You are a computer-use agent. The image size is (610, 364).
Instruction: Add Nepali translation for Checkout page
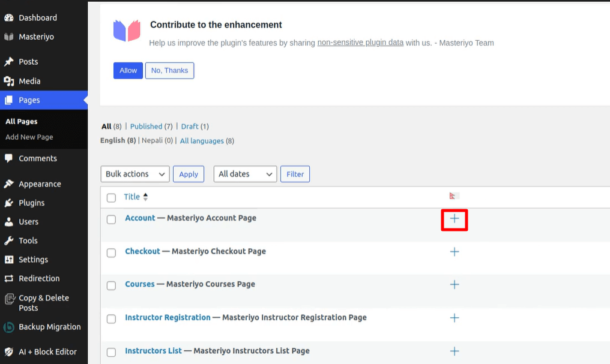pyautogui.click(x=454, y=252)
